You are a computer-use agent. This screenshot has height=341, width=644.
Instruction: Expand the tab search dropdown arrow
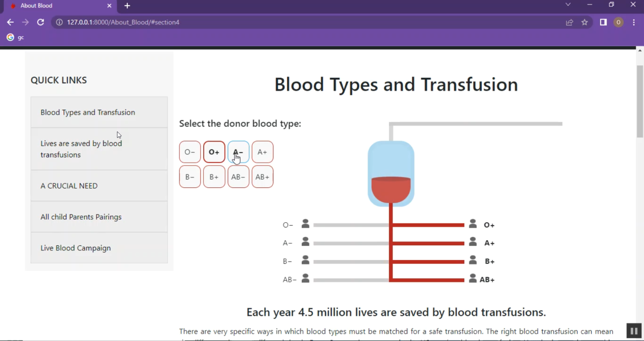568,5
